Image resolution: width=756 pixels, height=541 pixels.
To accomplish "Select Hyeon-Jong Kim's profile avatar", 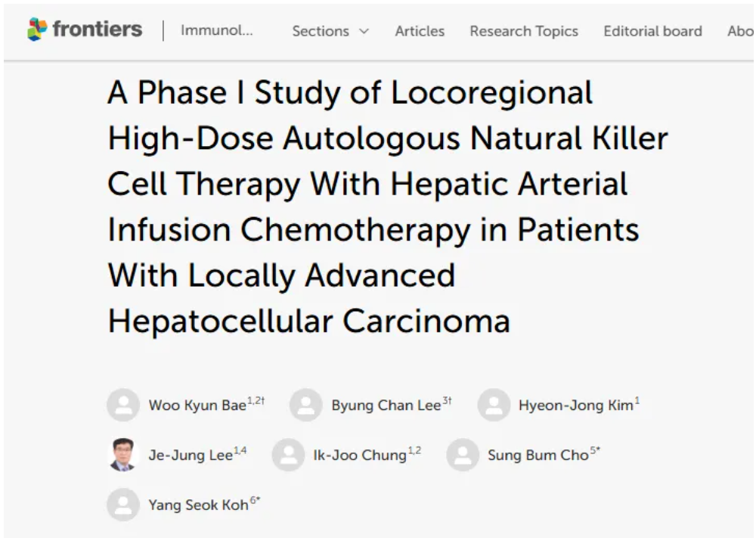I will (x=494, y=405).
